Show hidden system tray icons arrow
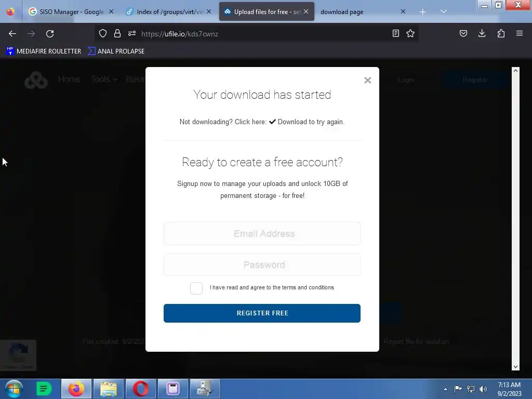The width and height of the screenshot is (532, 399). 445,389
